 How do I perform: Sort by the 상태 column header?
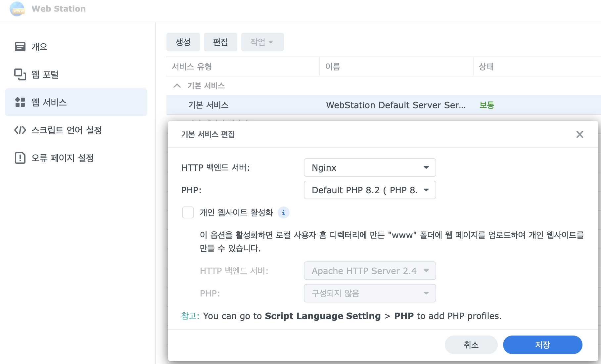pos(537,67)
